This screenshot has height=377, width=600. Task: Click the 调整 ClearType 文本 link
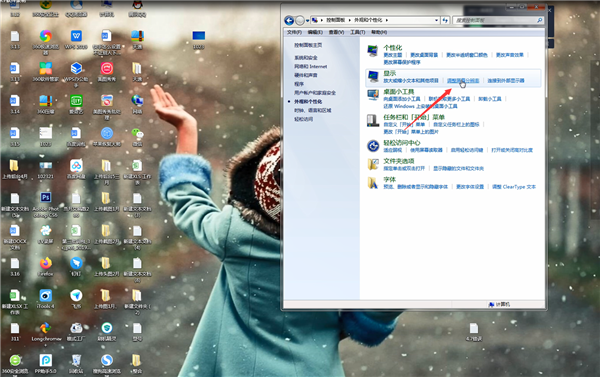coord(514,187)
